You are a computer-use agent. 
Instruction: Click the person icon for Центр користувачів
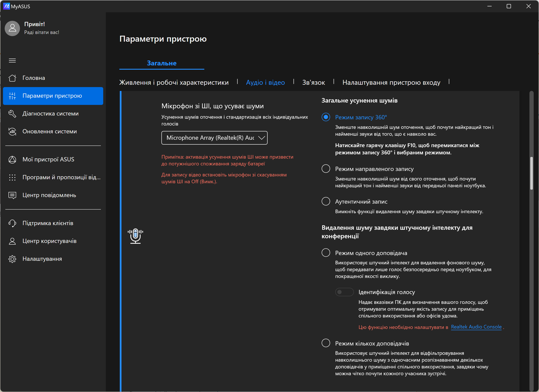tap(12, 241)
